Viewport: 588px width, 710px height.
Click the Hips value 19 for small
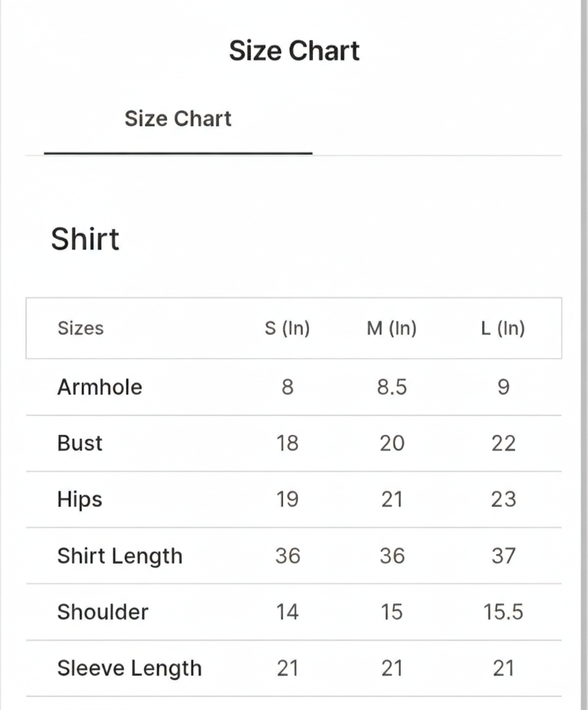[287, 500]
